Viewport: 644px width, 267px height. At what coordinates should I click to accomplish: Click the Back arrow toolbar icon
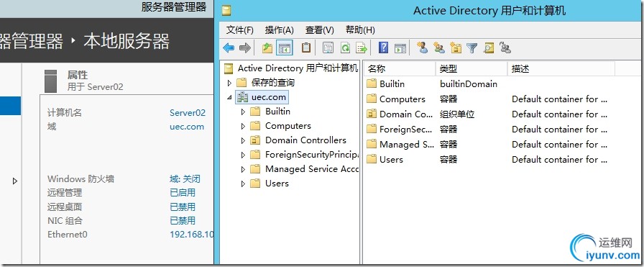coord(229,47)
